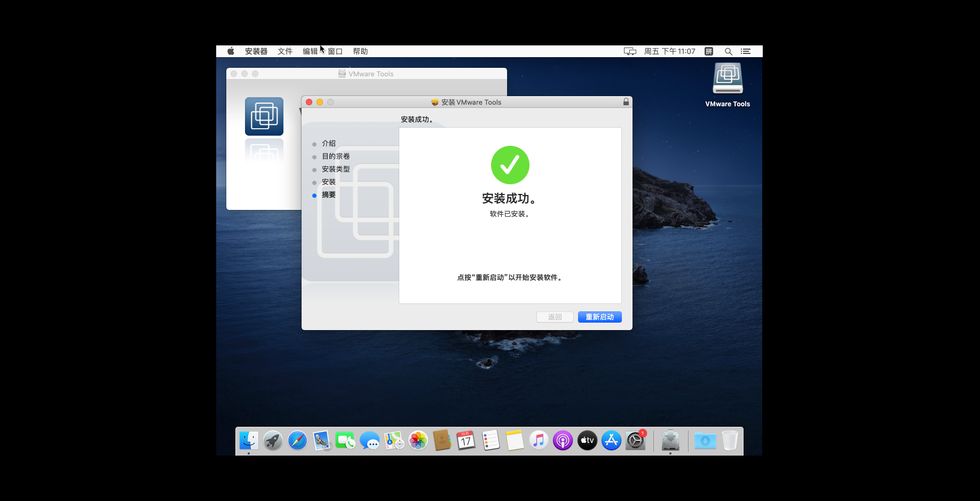Open Downloads folder in the Dock
The width and height of the screenshot is (980, 501).
click(x=705, y=441)
